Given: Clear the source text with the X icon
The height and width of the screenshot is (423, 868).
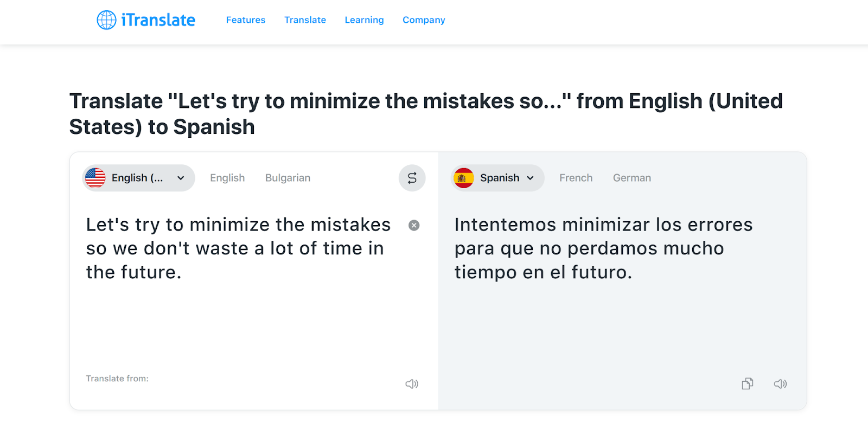Looking at the screenshot, I should [414, 225].
